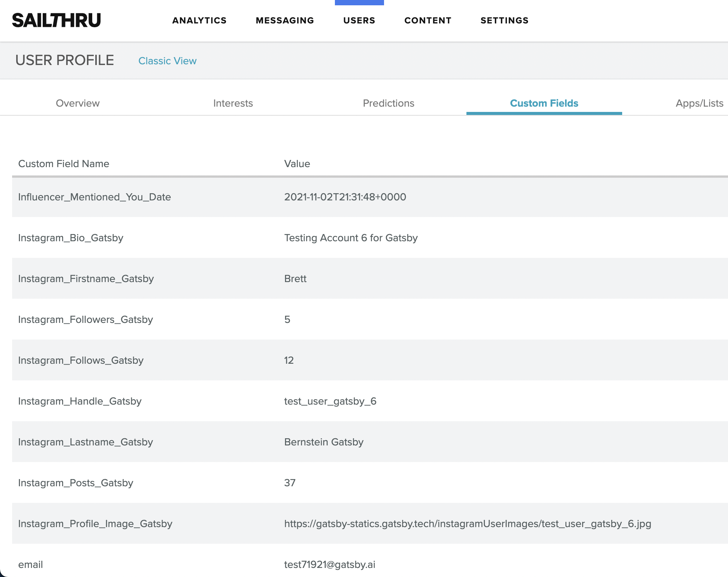Click the followers value 5
728x577 pixels.
click(287, 320)
